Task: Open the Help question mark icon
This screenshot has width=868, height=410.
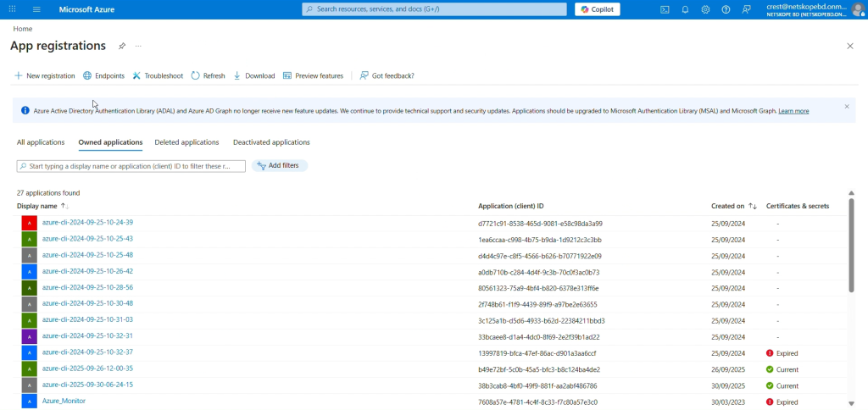Action: coord(726,9)
